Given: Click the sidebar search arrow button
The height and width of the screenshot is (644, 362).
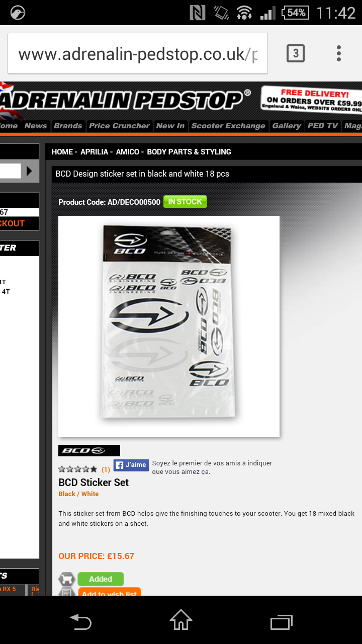Looking at the screenshot, I should [x=30, y=171].
